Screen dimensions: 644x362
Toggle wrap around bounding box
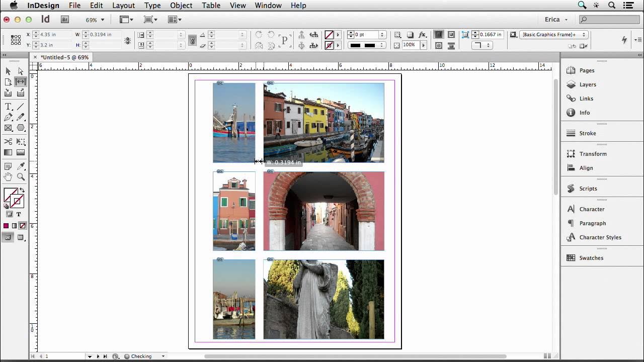click(x=451, y=35)
